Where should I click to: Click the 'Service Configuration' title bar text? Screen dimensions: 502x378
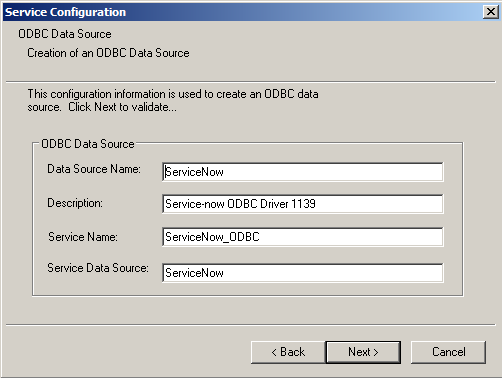(x=66, y=12)
